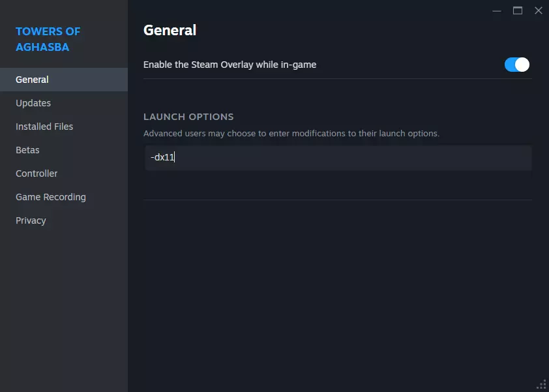Click the Towers of Aghasba game title
Viewport: 549px width, 392px height.
(x=48, y=39)
